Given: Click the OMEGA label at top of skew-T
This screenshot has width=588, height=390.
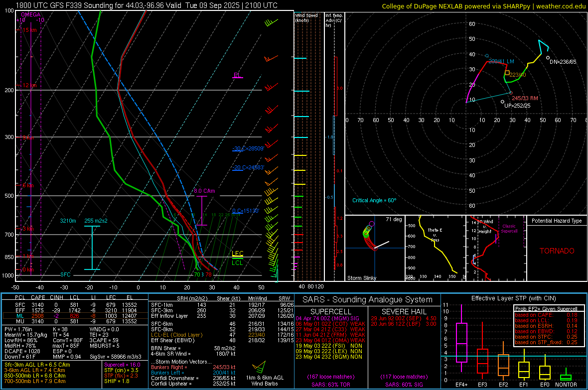Looking at the screenshot, I should (x=31, y=14).
